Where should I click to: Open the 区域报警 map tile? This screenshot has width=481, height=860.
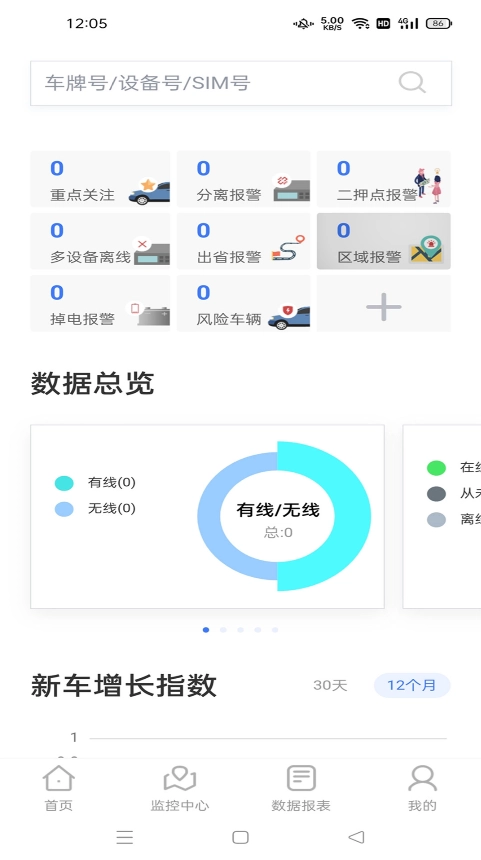tap(384, 241)
